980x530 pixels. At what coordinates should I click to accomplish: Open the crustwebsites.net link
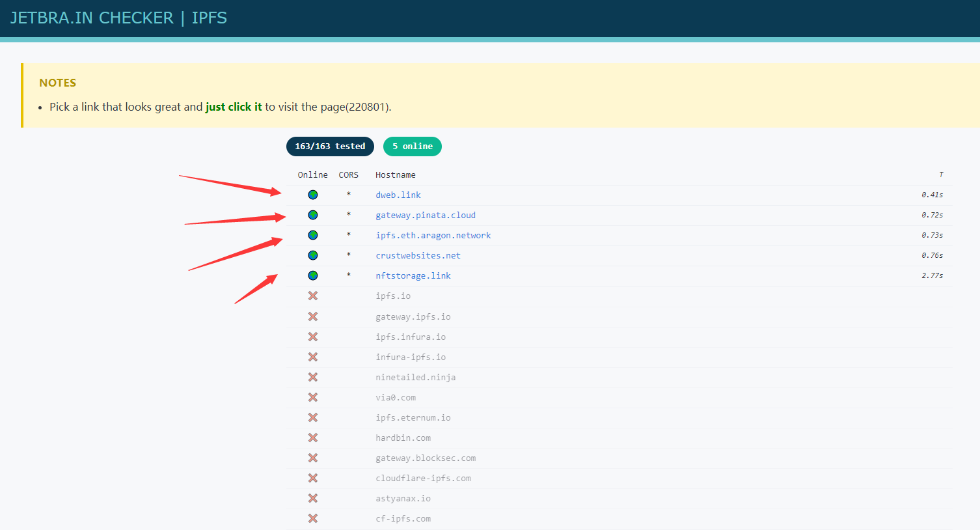[418, 255]
